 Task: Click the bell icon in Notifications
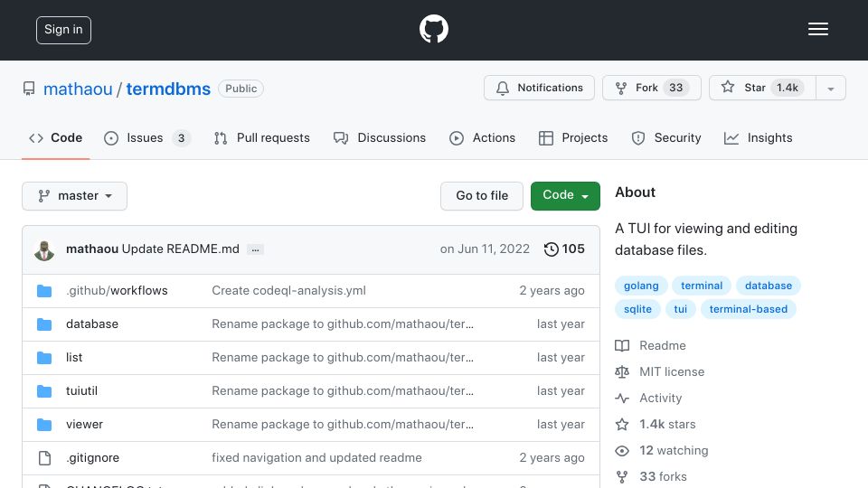tap(503, 88)
